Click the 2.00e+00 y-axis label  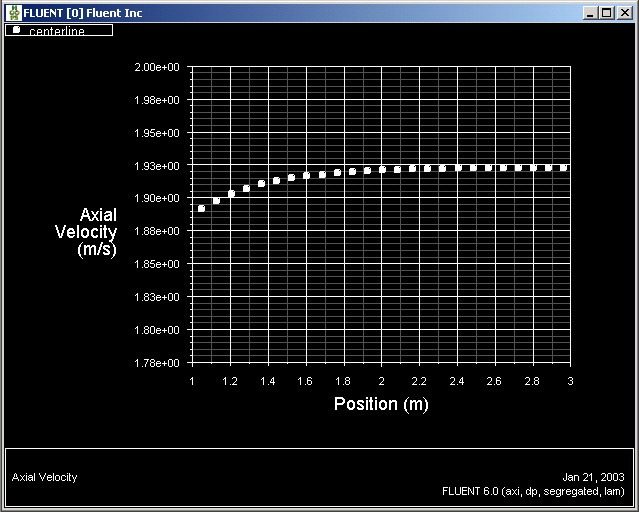[x=157, y=67]
